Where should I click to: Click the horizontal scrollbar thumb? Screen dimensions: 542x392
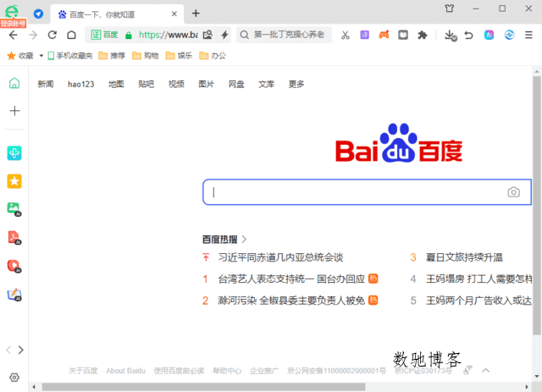coord(203,387)
